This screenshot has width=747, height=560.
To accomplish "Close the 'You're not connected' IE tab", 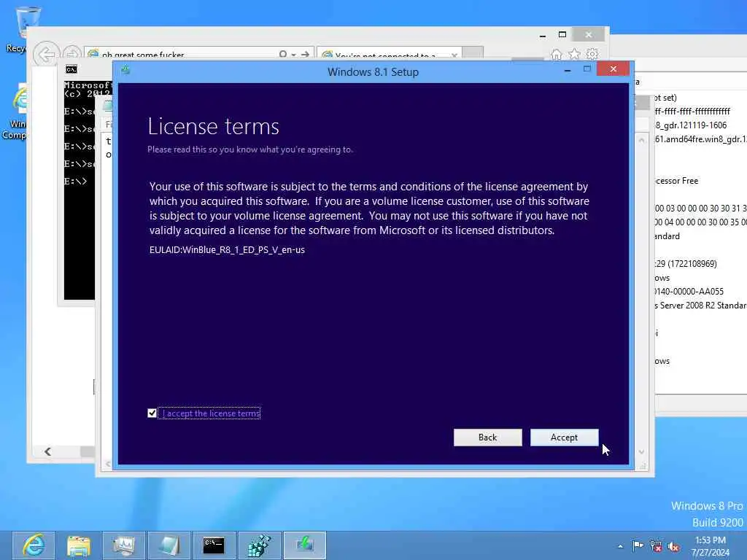I will tap(454, 55).
